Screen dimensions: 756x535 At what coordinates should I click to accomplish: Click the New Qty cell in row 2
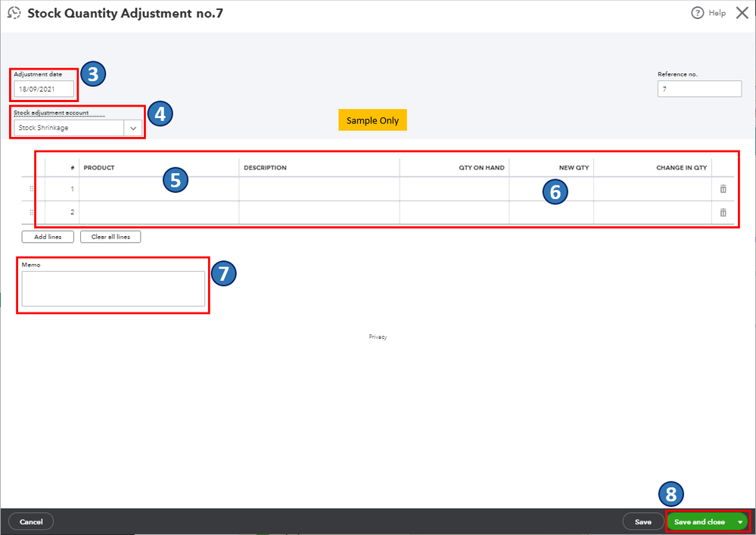coord(551,213)
